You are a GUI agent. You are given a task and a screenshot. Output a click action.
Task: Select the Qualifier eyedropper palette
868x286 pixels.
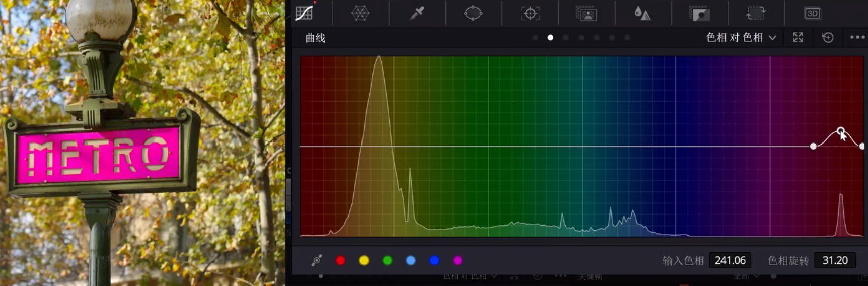[417, 13]
